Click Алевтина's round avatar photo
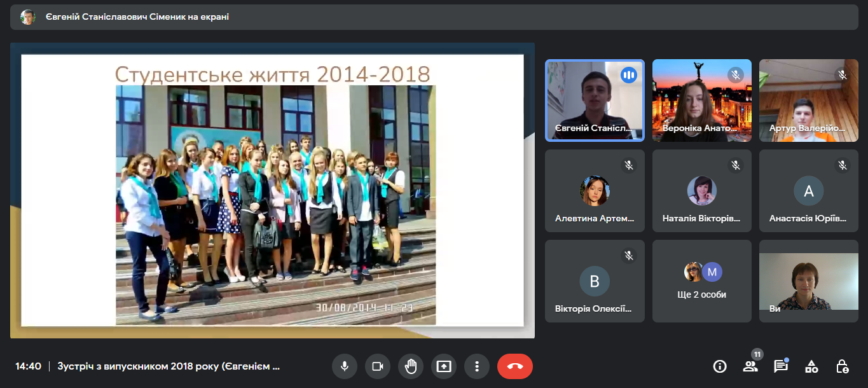This screenshot has height=388, width=868. click(595, 191)
